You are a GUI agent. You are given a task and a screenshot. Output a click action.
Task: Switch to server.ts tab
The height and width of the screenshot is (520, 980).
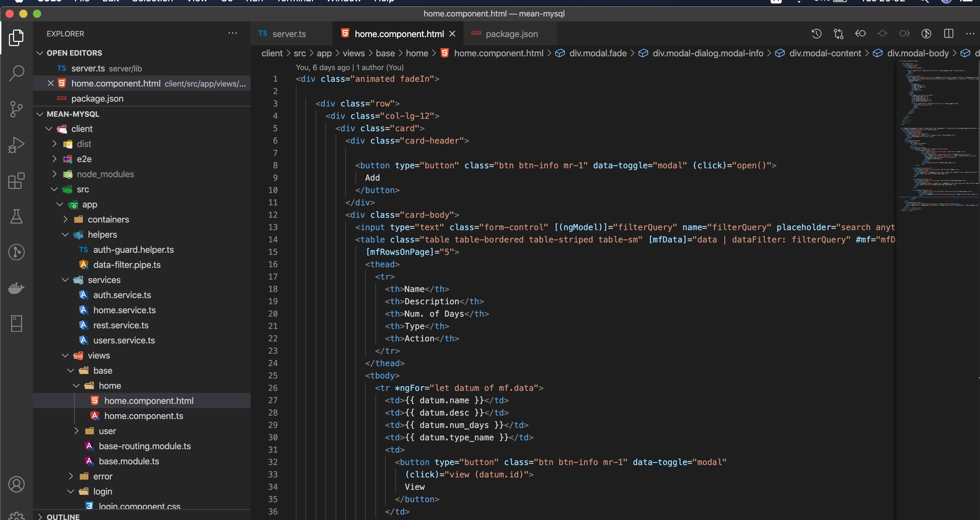[x=289, y=34]
